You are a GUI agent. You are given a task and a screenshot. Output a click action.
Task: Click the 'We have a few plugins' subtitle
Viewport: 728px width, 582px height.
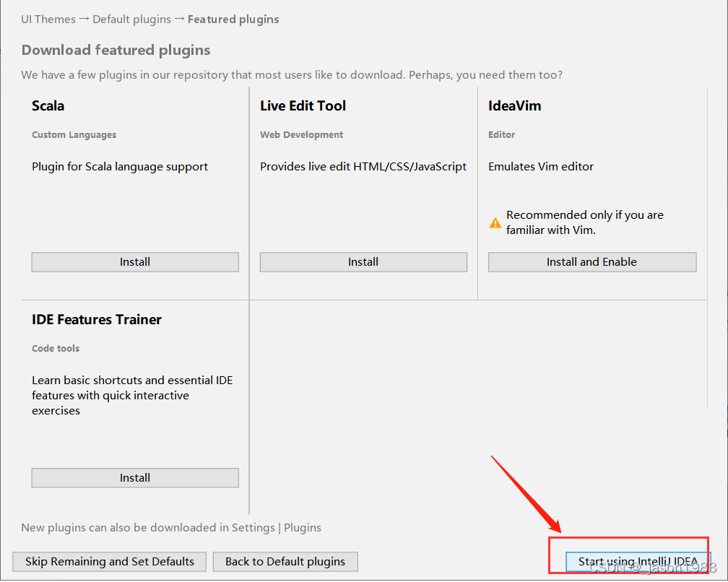292,75
